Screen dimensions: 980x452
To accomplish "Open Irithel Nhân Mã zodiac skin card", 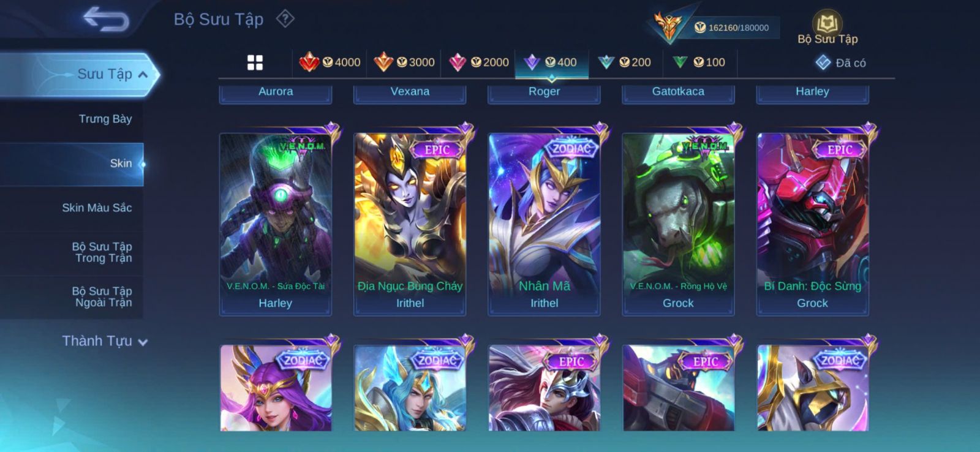I will tap(544, 224).
